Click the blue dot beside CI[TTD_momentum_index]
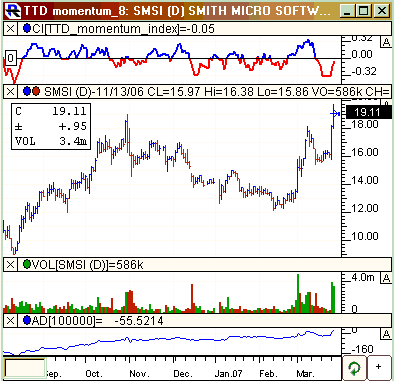This screenshot has width=394, height=381. 27,29
